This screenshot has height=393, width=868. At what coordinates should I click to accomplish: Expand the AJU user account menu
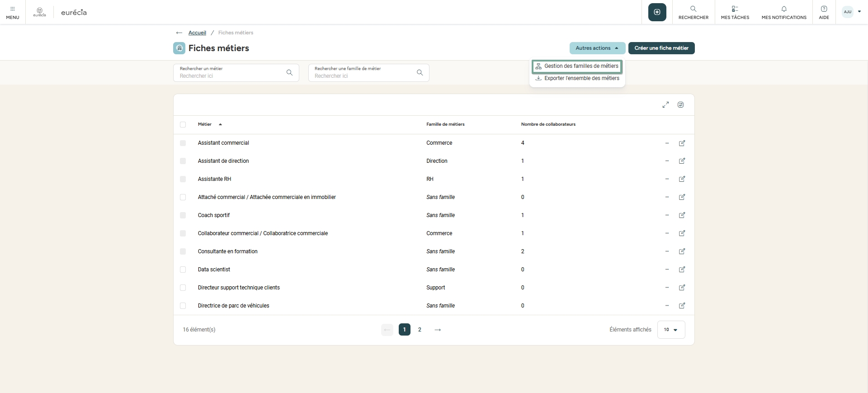tap(852, 12)
